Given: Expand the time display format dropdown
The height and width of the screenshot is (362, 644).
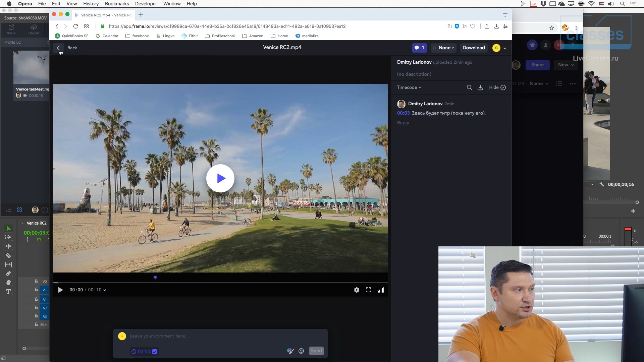Looking at the screenshot, I should coord(105,290).
